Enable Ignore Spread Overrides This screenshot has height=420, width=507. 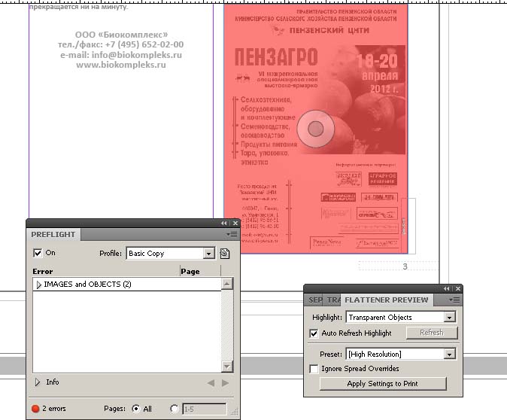point(314,369)
